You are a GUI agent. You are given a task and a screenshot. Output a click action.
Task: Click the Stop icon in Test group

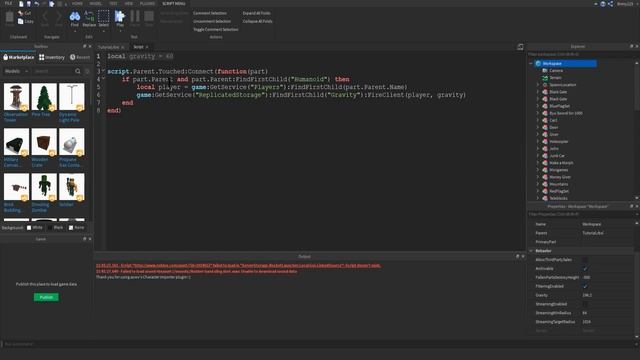point(149,16)
